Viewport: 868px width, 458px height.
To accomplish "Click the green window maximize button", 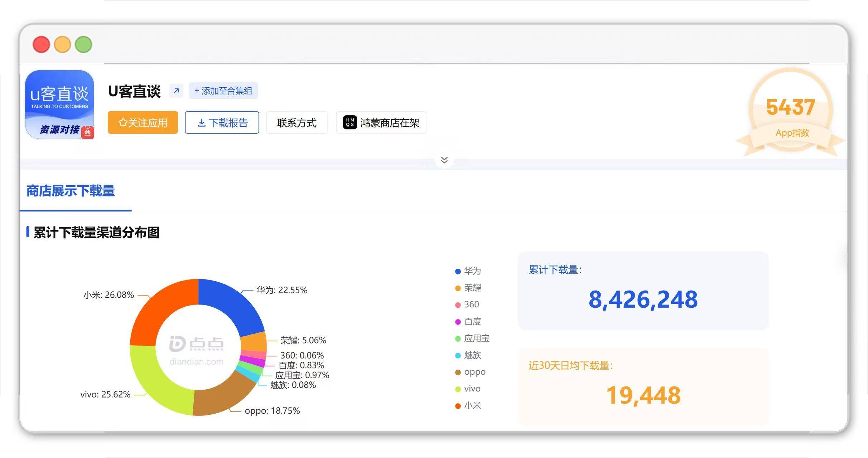I will click(83, 45).
